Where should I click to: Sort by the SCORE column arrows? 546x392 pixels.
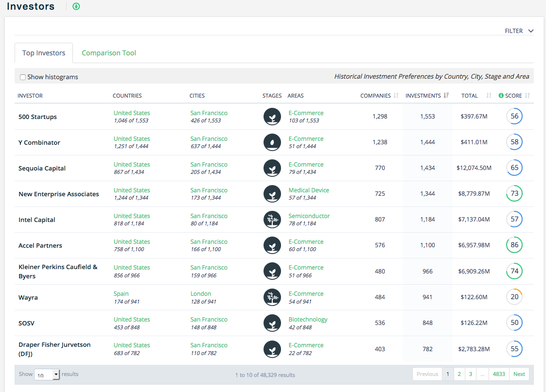coord(527,95)
